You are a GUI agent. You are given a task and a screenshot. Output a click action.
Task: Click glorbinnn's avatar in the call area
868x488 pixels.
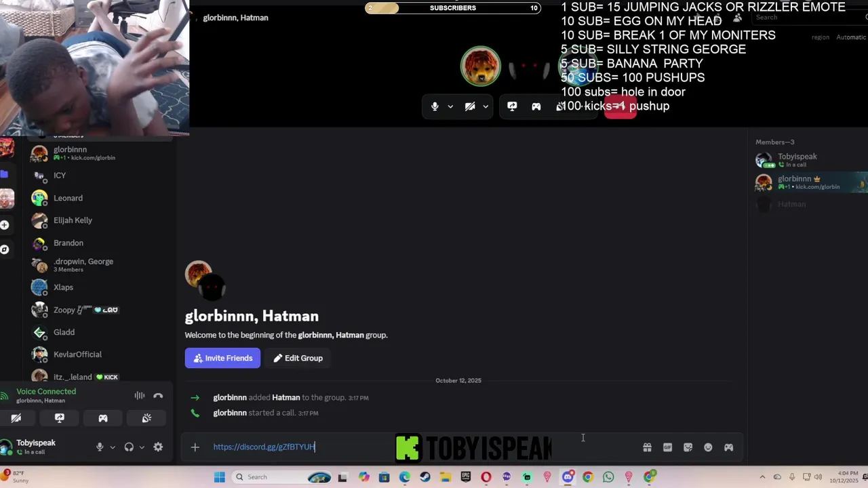tap(480, 66)
